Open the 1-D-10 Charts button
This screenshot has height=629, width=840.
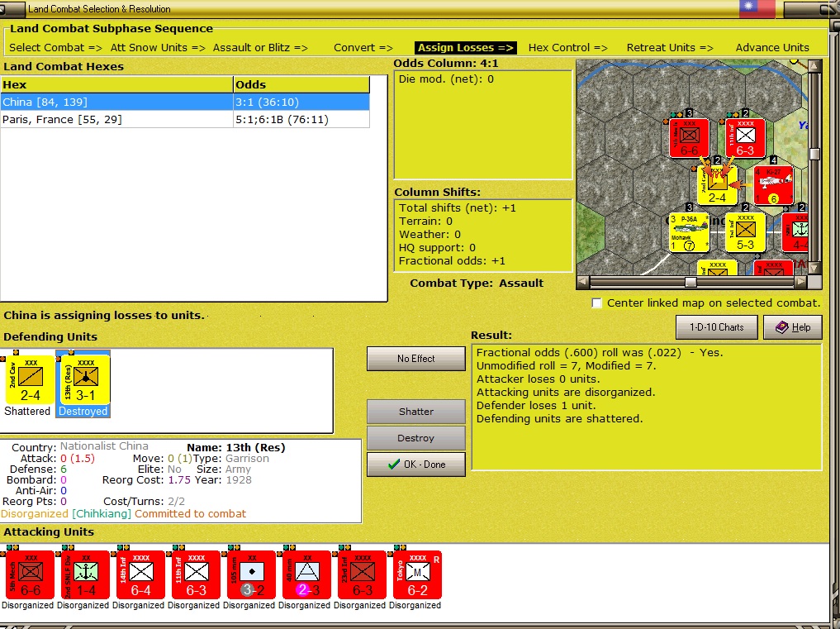coord(716,327)
